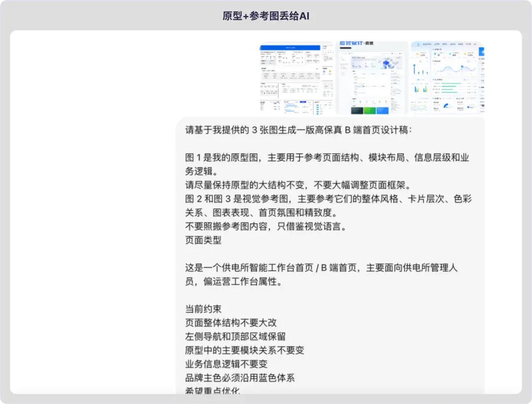The height and width of the screenshot is (404, 532).
Task: Click the title '原型+参考图丢给AI'
Action: tap(266, 16)
